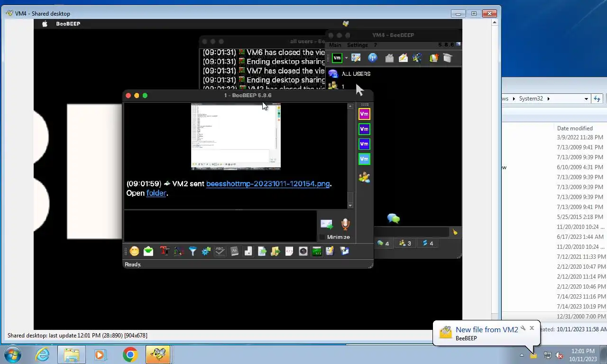The image size is (607, 364).
Task: Change chat font with red TT icon
Action: (x=165, y=251)
